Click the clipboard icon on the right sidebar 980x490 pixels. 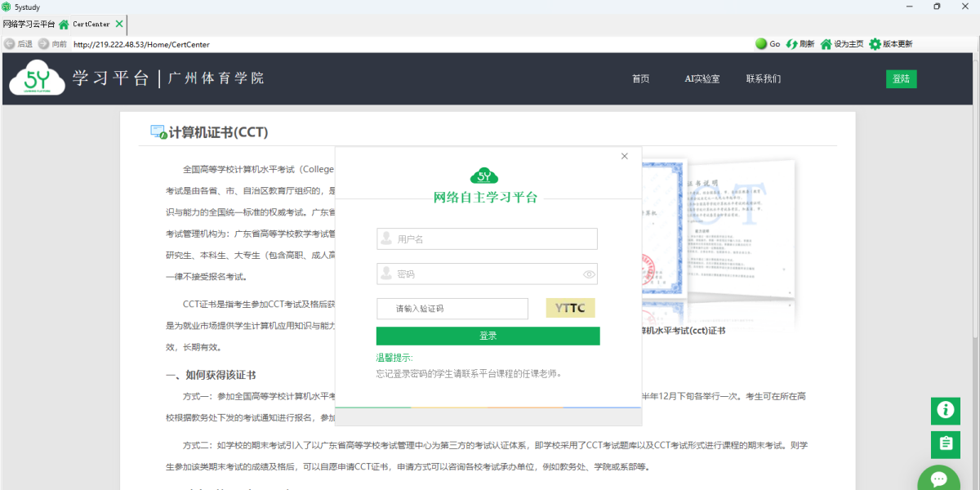click(945, 444)
